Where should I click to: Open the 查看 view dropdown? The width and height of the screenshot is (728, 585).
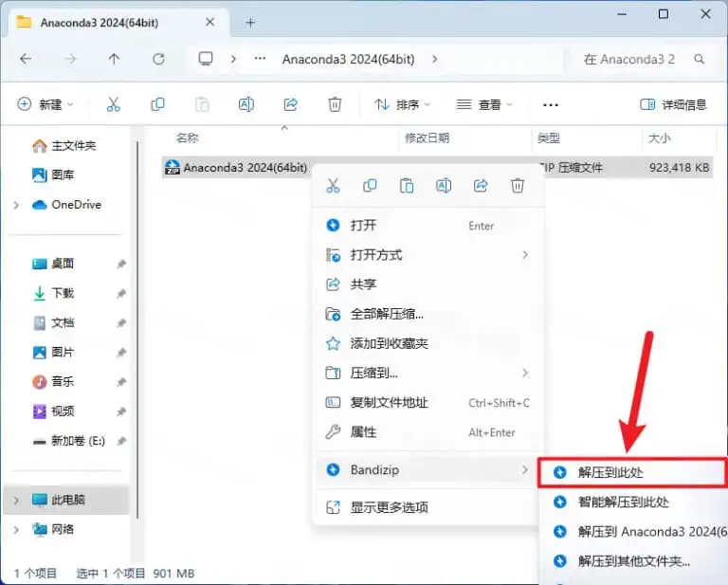(484, 104)
